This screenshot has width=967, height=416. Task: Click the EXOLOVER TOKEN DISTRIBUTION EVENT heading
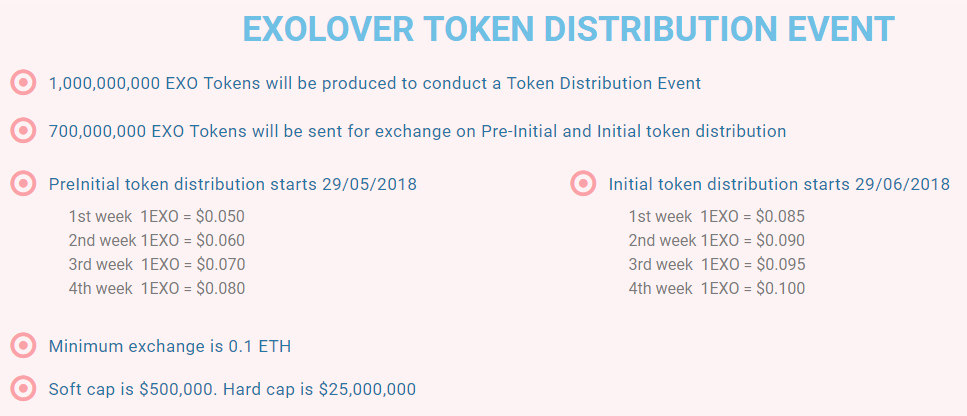point(568,30)
